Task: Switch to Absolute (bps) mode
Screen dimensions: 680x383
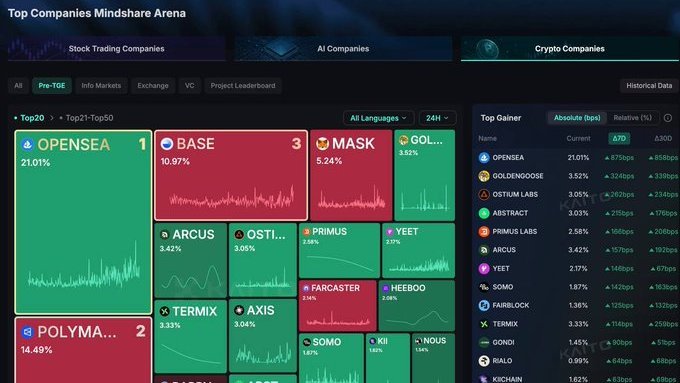Action: [x=577, y=118]
